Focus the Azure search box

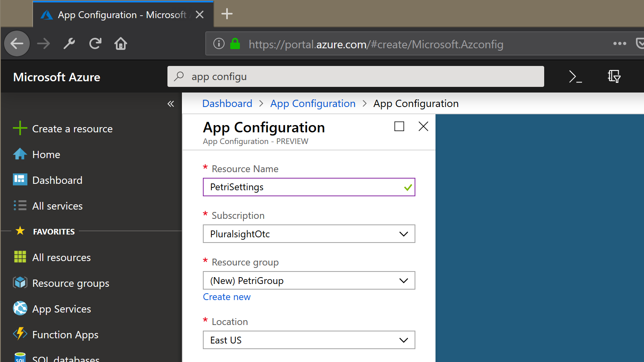click(356, 76)
